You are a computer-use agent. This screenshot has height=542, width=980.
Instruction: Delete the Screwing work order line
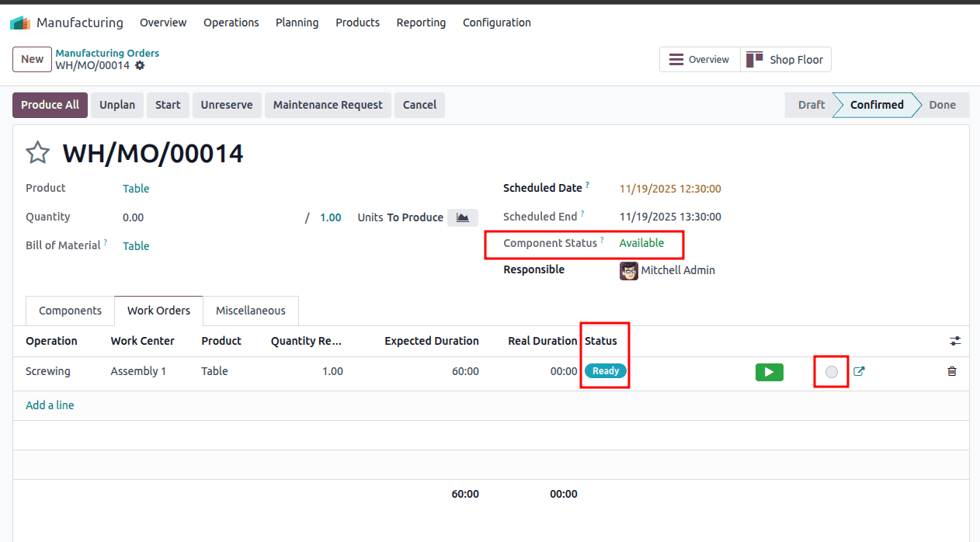(951, 371)
